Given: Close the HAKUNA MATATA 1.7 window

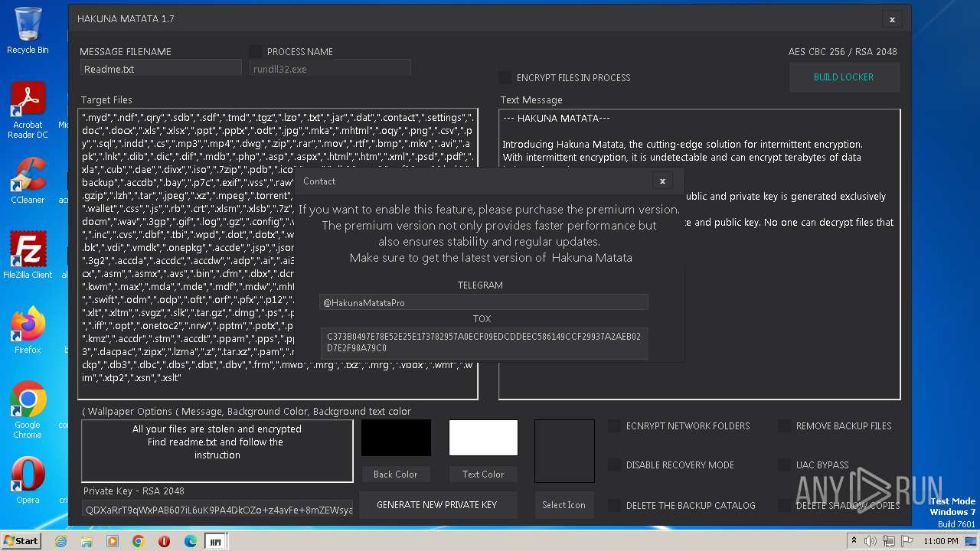Looking at the screenshot, I should (x=892, y=19).
